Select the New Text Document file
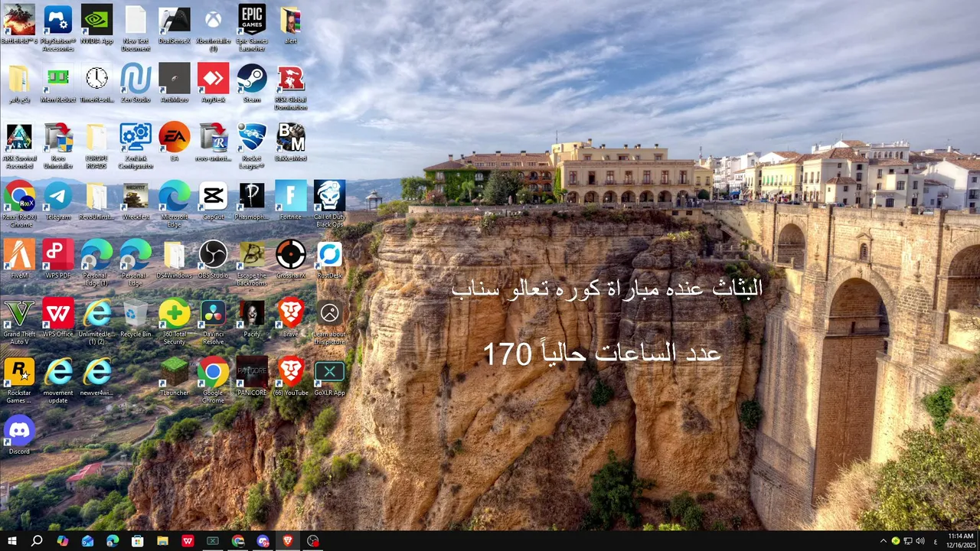 [x=136, y=29]
